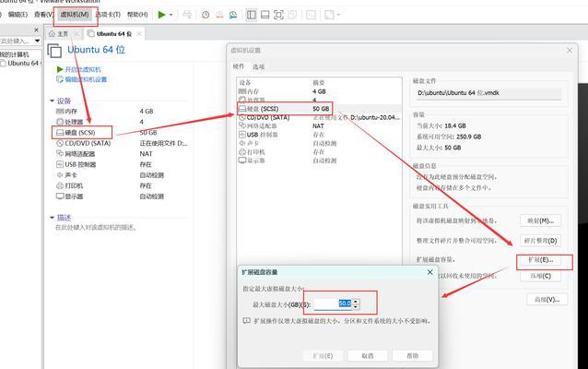Select 我的计算机 in library tree
Viewport: 588px width, 369px height.
[15, 54]
